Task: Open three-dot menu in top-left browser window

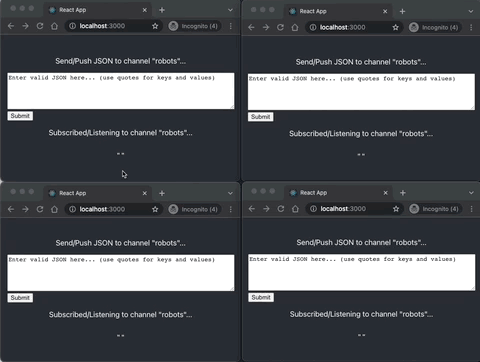Action: (231, 26)
